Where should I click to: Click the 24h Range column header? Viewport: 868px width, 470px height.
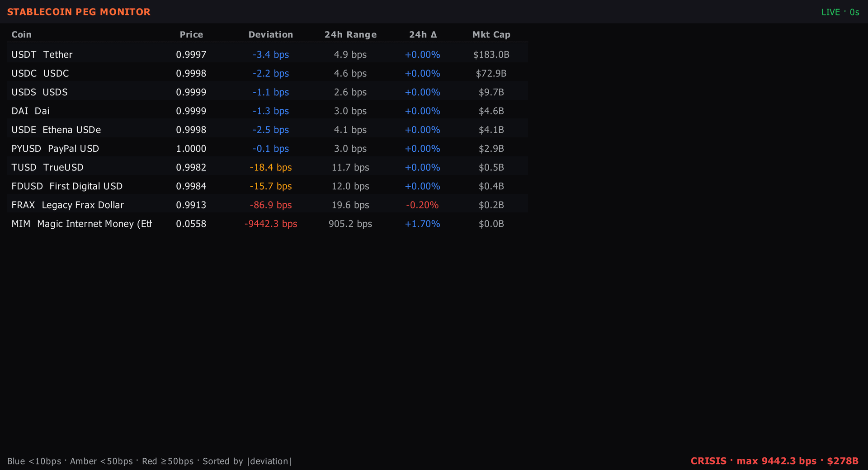click(x=350, y=35)
